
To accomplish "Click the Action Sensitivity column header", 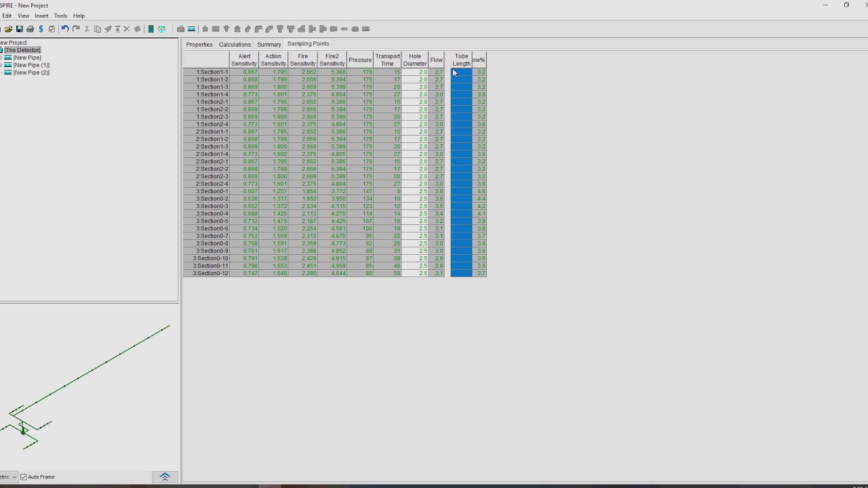I will point(273,60).
